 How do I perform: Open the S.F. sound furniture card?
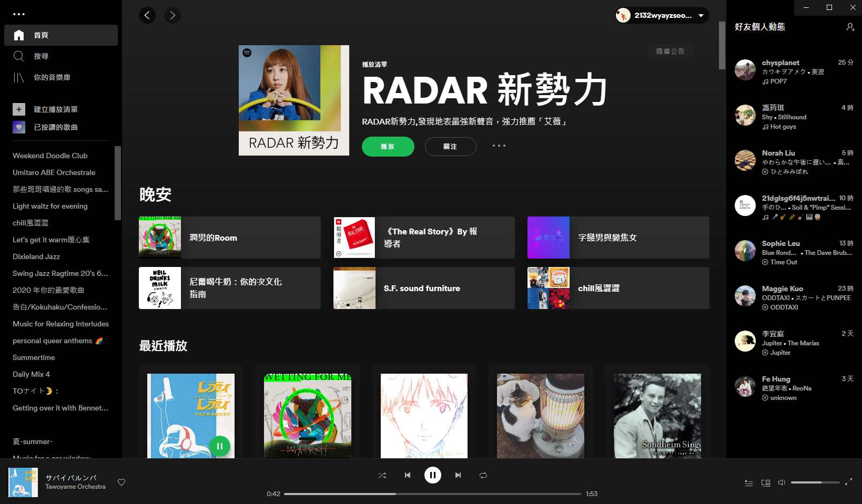424,288
